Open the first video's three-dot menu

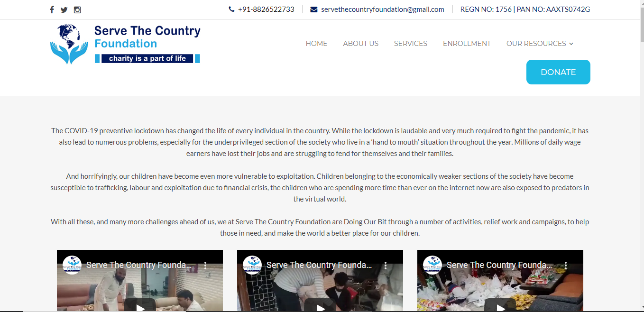pyautogui.click(x=205, y=266)
